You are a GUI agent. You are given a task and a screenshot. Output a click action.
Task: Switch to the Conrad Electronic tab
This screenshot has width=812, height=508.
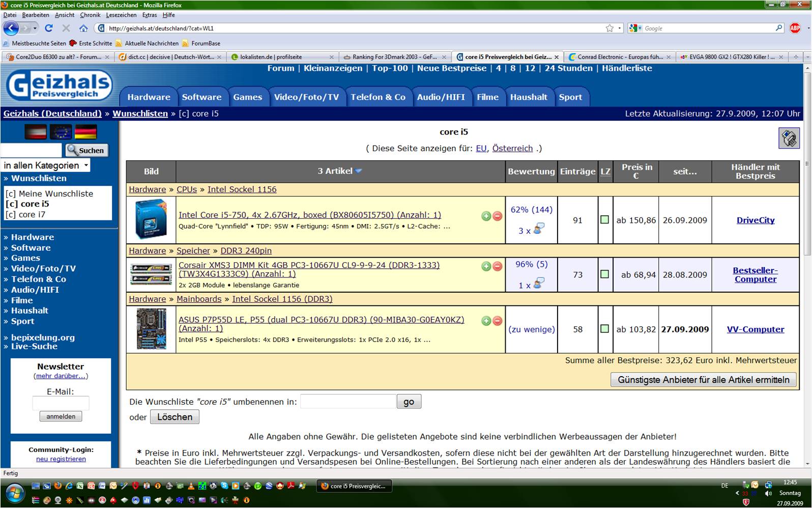pos(620,57)
